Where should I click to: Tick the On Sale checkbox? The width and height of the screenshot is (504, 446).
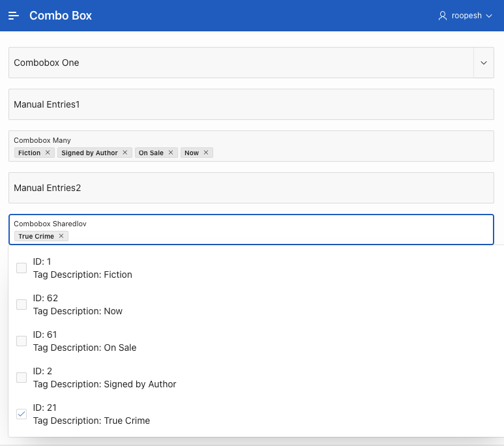[22, 341]
